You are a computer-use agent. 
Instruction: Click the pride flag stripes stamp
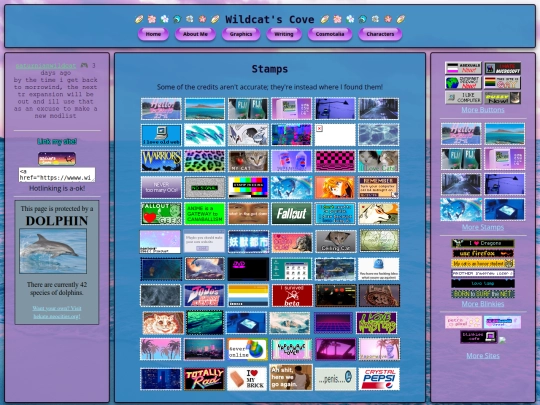click(x=248, y=295)
